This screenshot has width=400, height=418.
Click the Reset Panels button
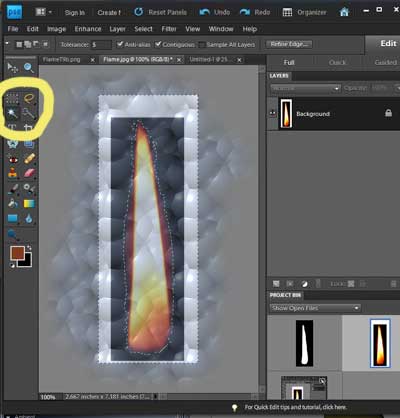point(161,12)
